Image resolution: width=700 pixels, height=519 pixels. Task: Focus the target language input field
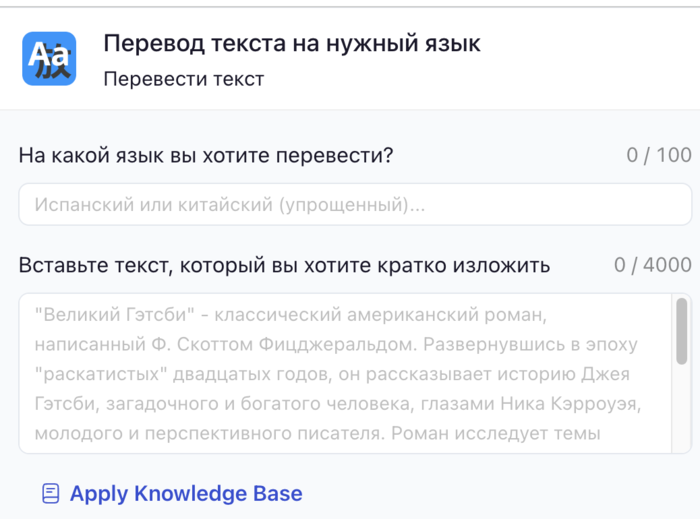(355, 205)
